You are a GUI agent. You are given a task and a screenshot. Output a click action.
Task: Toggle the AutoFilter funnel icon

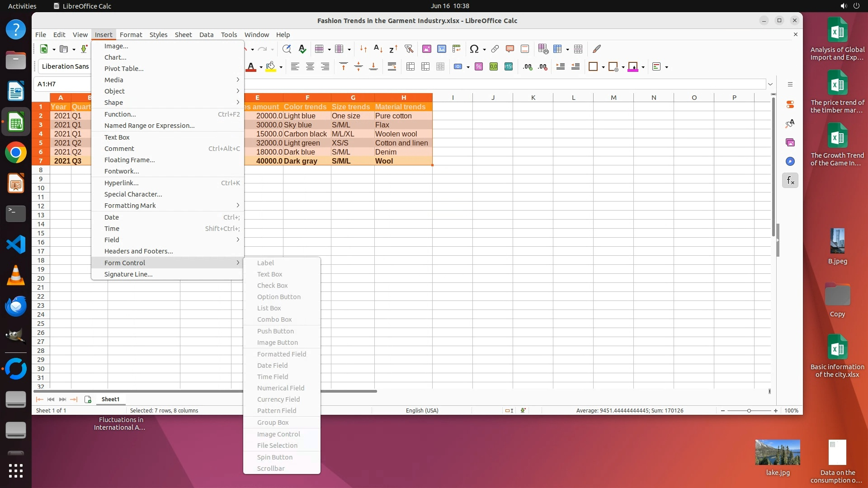pyautogui.click(x=409, y=49)
